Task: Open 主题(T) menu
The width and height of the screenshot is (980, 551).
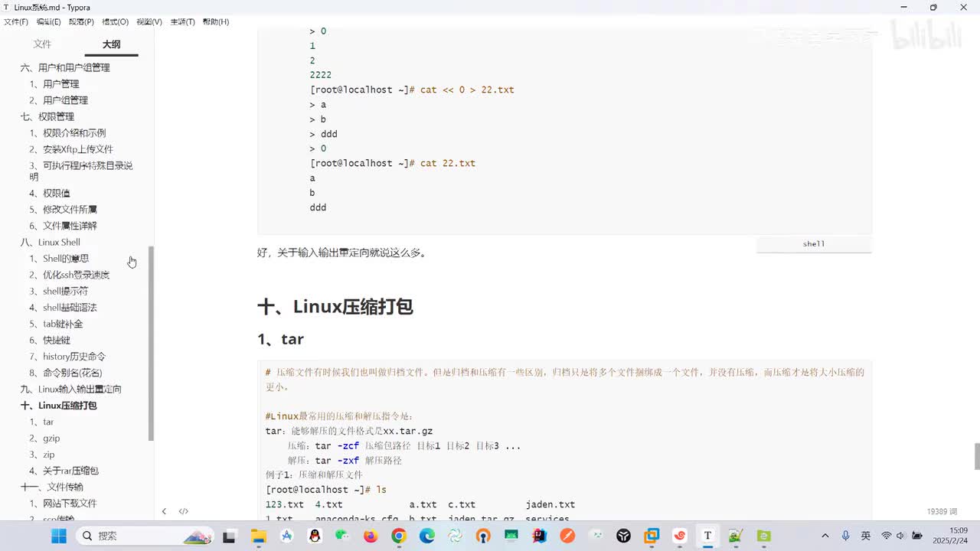Action: click(182, 21)
